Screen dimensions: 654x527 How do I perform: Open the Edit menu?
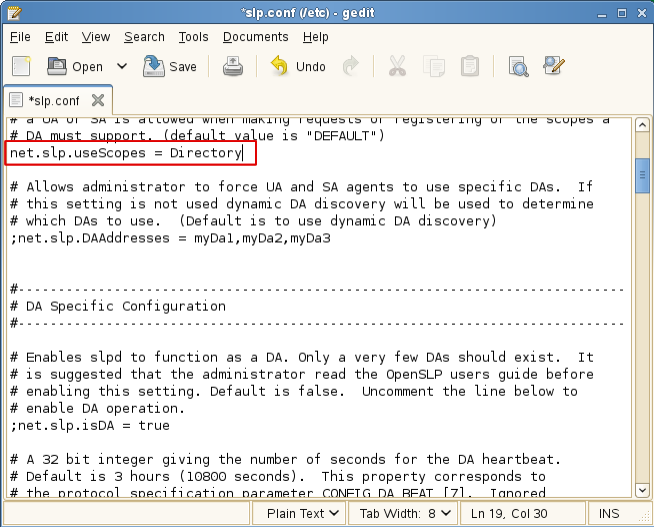pos(56,37)
